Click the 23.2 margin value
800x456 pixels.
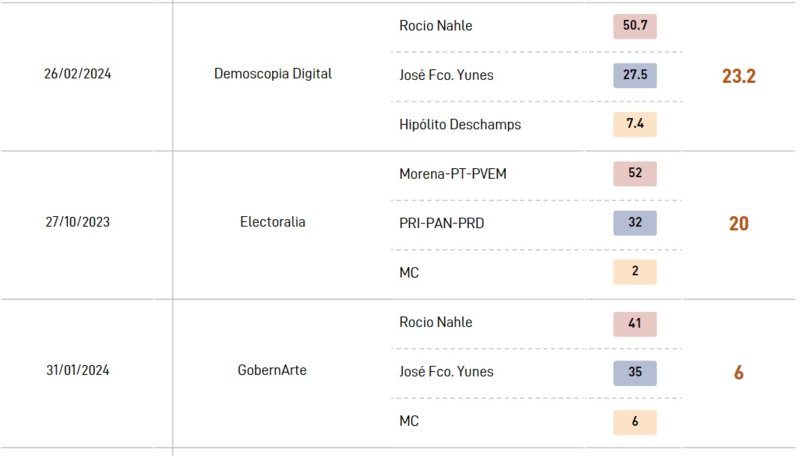pos(739,76)
